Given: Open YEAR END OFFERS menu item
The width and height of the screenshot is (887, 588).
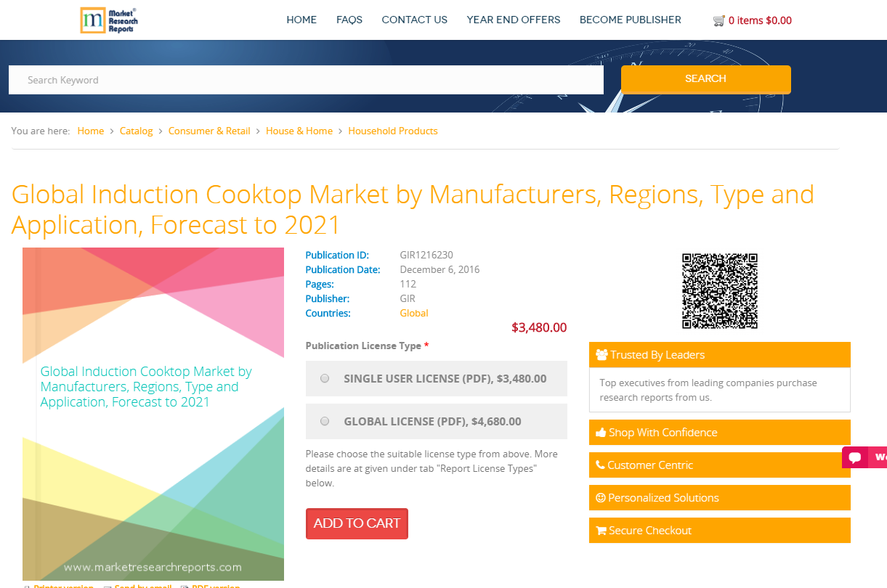Looking at the screenshot, I should (514, 20).
